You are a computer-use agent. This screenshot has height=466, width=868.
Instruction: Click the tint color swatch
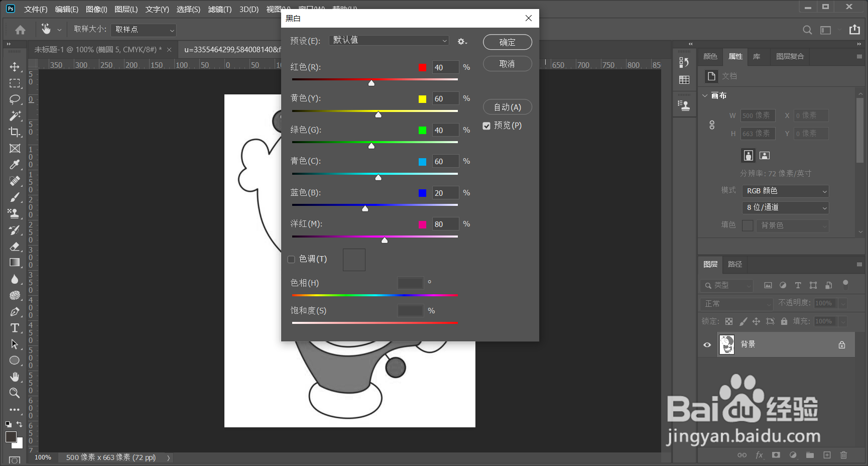[354, 260]
